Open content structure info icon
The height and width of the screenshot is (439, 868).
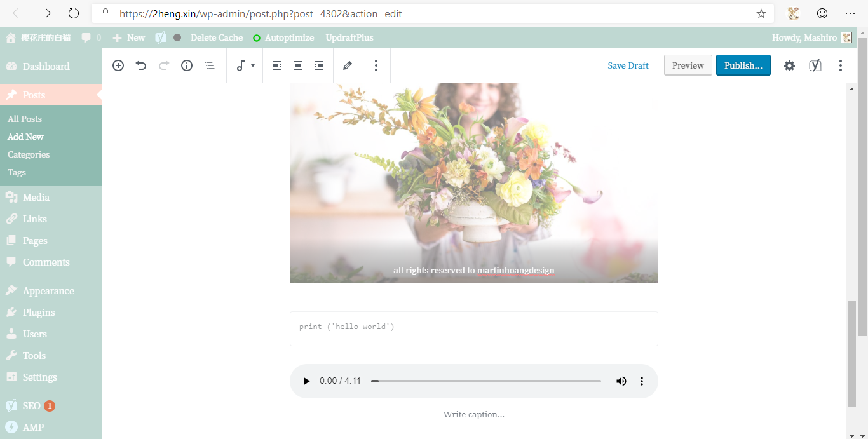[186, 65]
